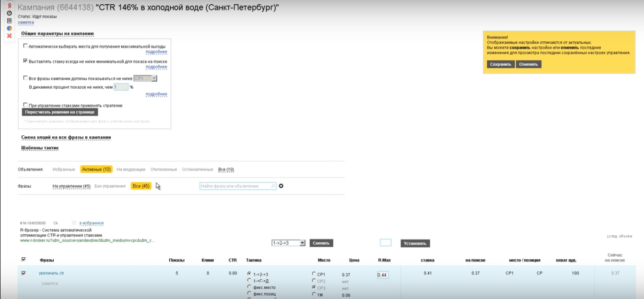Click 'в избранное' link for the ad

[92, 223]
